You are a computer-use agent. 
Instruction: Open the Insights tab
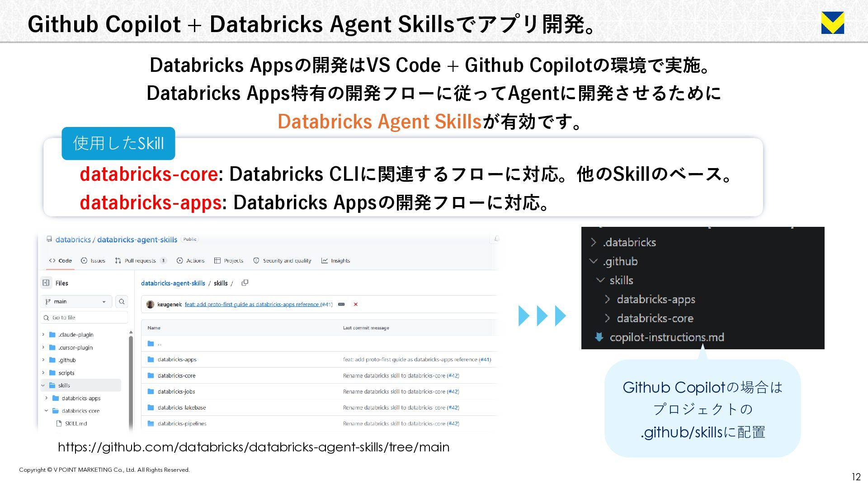pyautogui.click(x=335, y=261)
